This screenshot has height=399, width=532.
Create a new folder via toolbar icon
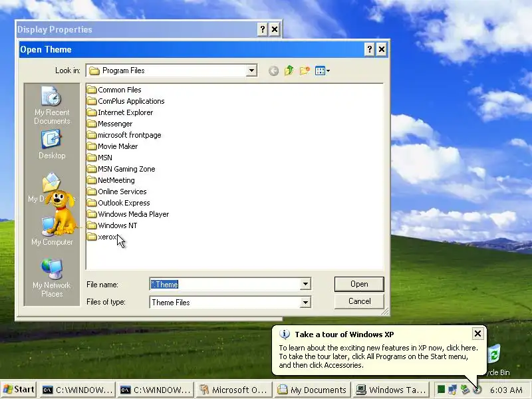click(x=305, y=70)
